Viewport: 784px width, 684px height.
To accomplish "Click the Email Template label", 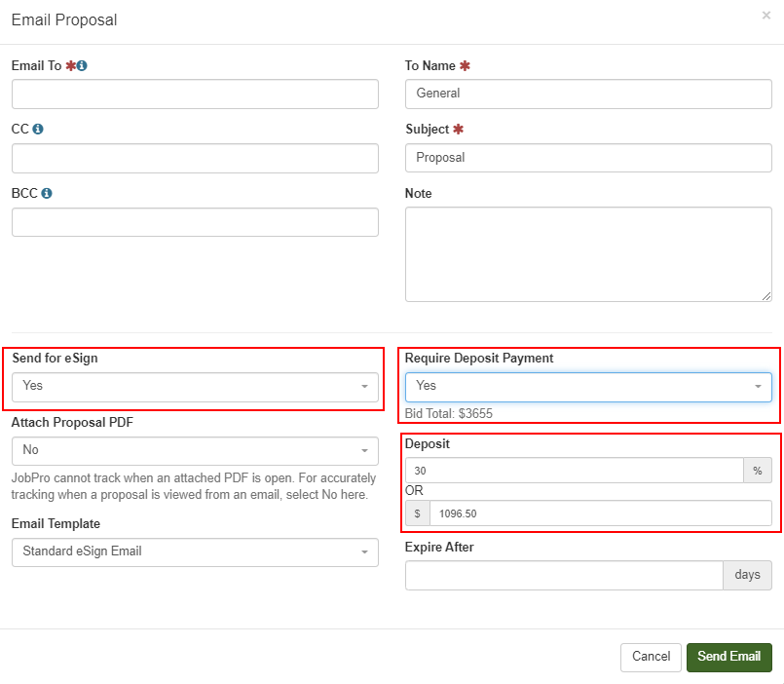I will [56, 524].
